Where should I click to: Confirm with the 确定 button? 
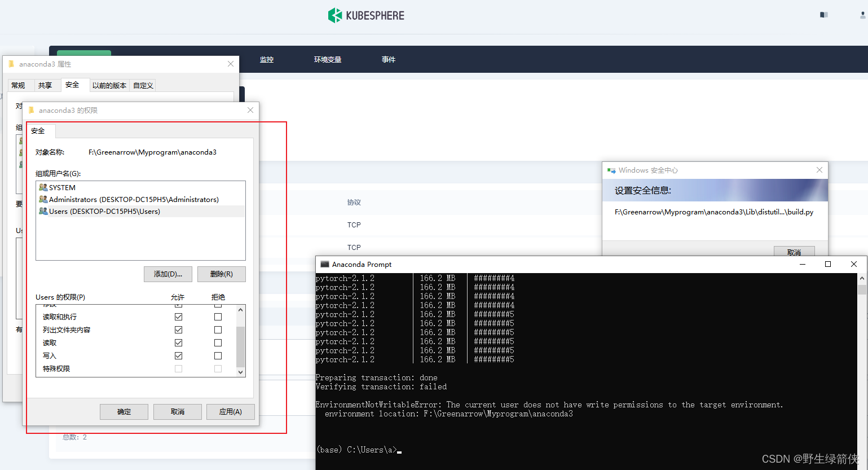click(x=124, y=412)
